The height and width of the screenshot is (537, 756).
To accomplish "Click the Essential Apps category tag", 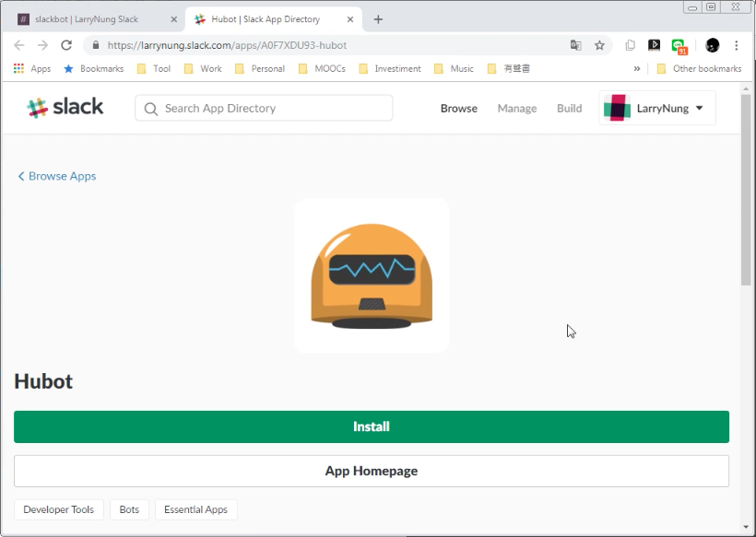I will [195, 509].
